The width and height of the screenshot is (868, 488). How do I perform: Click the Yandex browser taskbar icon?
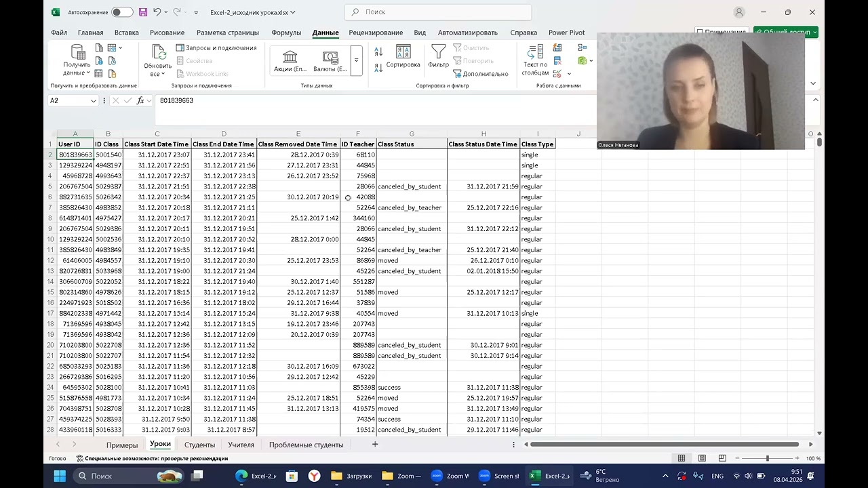tap(315, 476)
